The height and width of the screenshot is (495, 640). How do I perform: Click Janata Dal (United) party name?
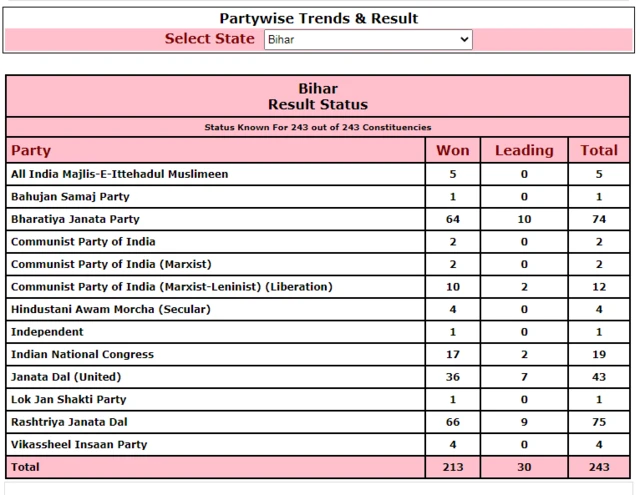(x=65, y=377)
